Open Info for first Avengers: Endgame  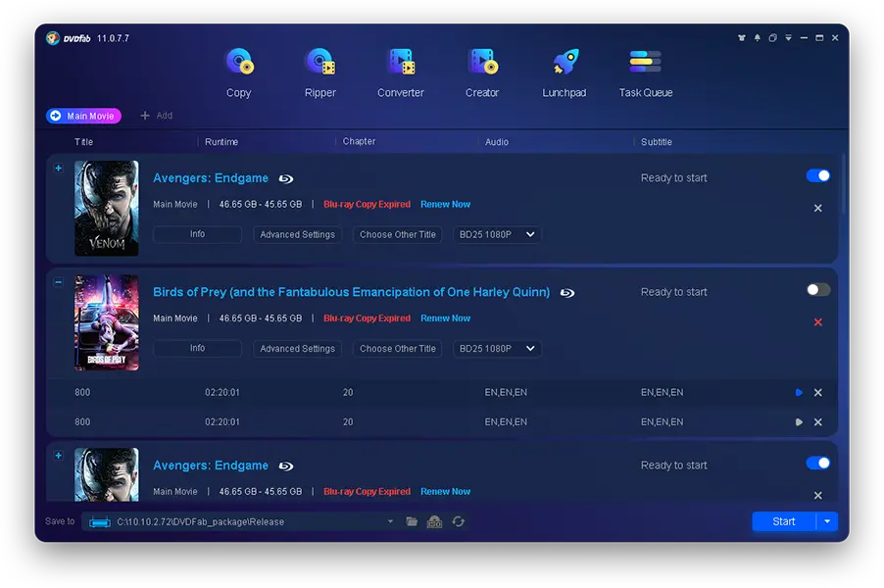pos(197,234)
